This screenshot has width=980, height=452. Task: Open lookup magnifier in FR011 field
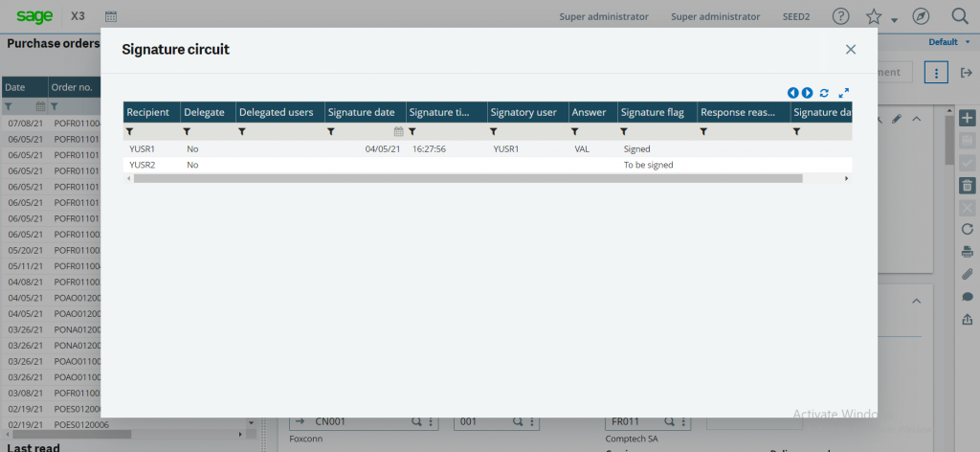point(669,421)
